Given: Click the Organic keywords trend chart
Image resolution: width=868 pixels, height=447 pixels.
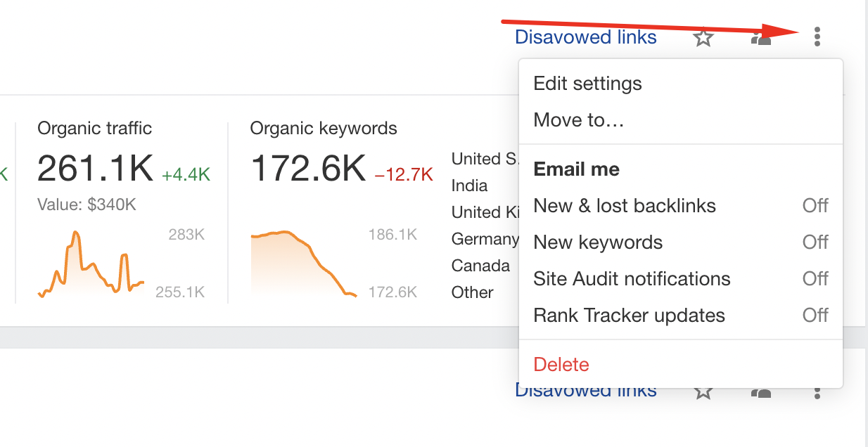Looking at the screenshot, I should click(304, 264).
